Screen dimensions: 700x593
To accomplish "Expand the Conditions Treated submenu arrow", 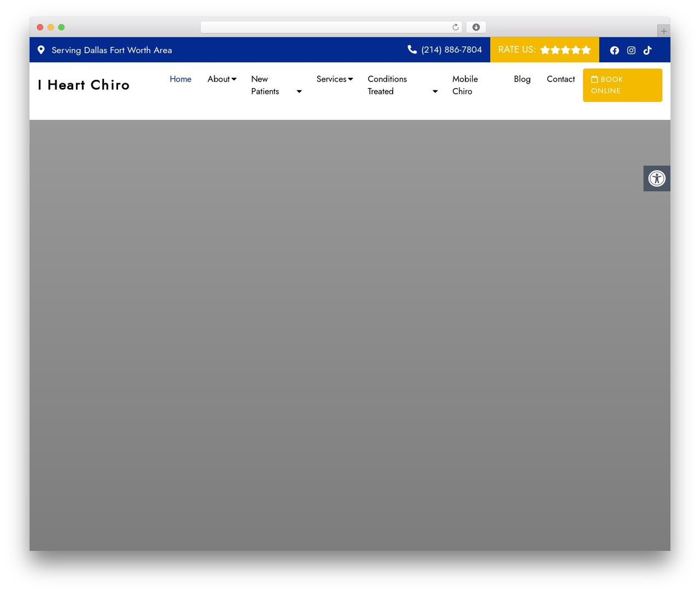I will coord(435,91).
